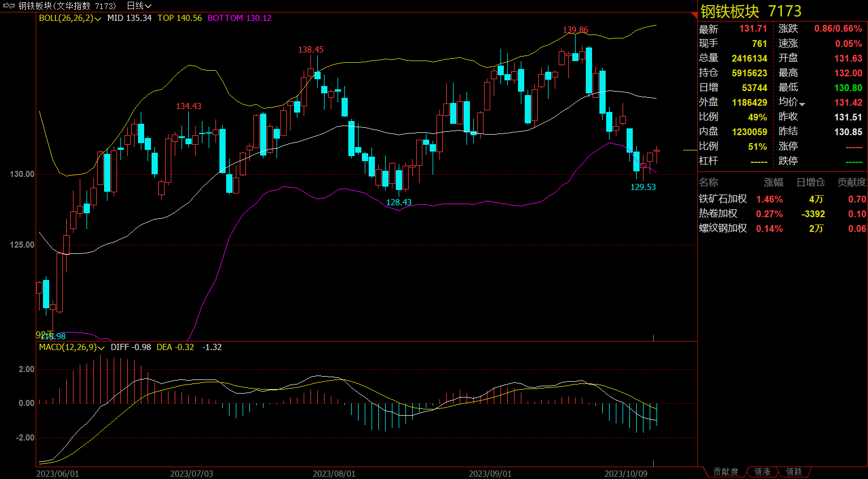868x479 pixels.
Task: Open the 日线 period dropdown
Action: 139,6
